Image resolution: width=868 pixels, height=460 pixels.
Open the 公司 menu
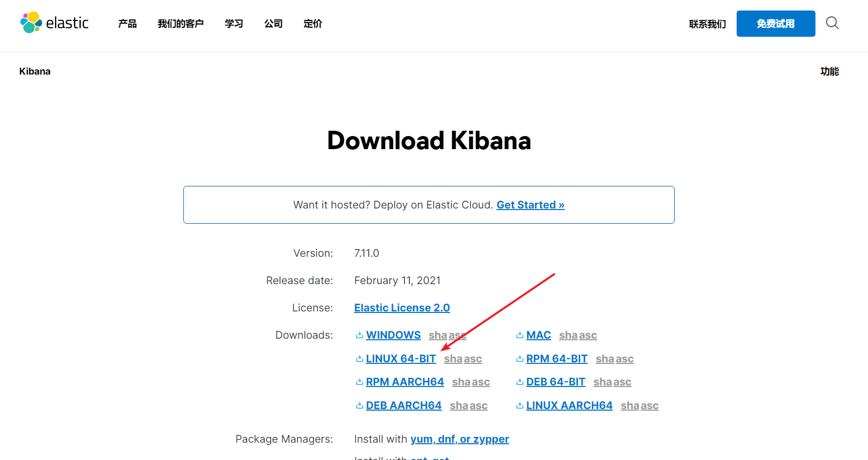273,24
